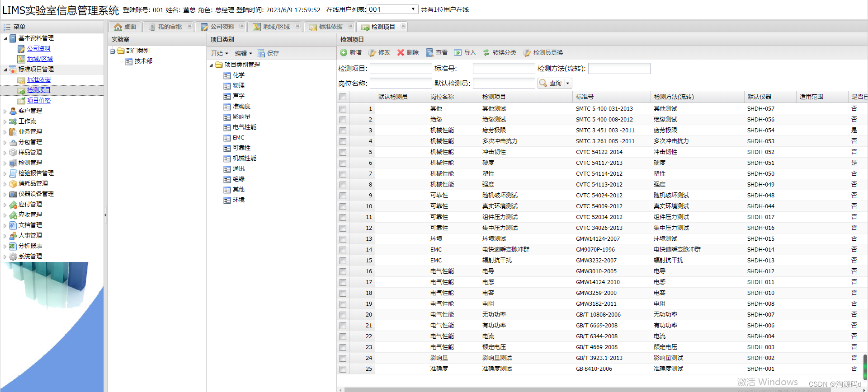Open the 地域/区域 link in menu
The width and height of the screenshot is (868, 392).
pos(40,59)
